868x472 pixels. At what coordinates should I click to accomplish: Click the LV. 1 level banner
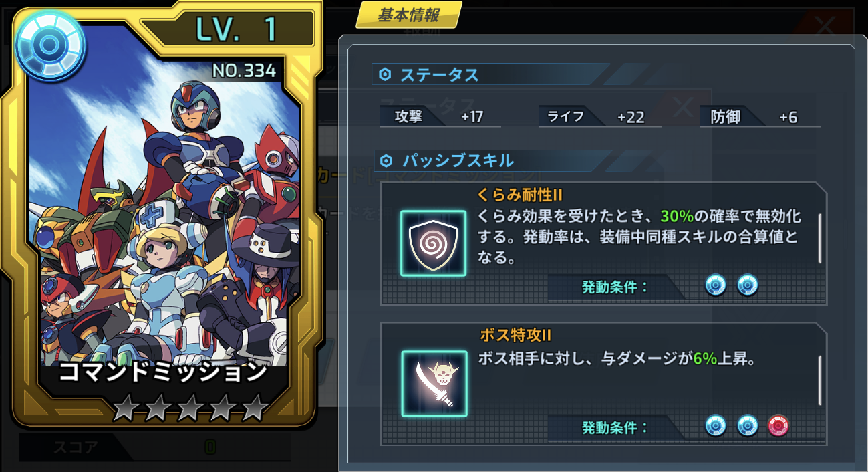tap(227, 29)
